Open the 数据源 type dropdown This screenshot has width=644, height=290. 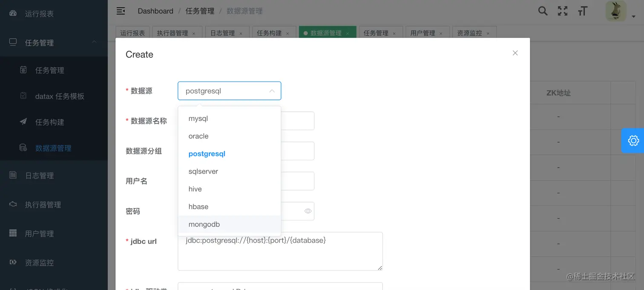click(229, 91)
